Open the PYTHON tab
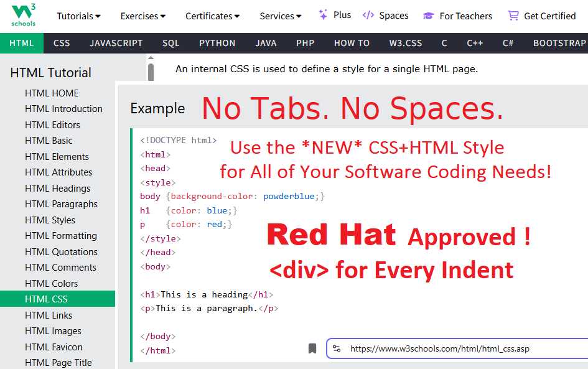 (x=217, y=43)
